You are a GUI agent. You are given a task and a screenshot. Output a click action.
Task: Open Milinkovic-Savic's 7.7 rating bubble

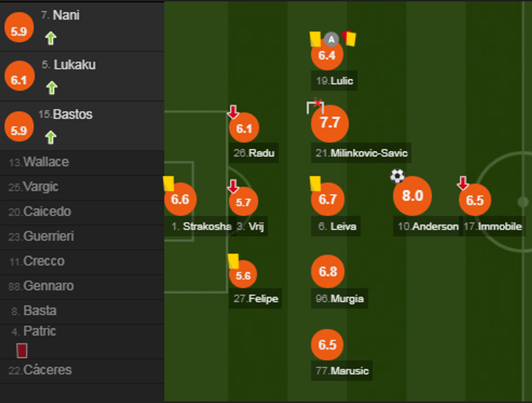pyautogui.click(x=330, y=123)
